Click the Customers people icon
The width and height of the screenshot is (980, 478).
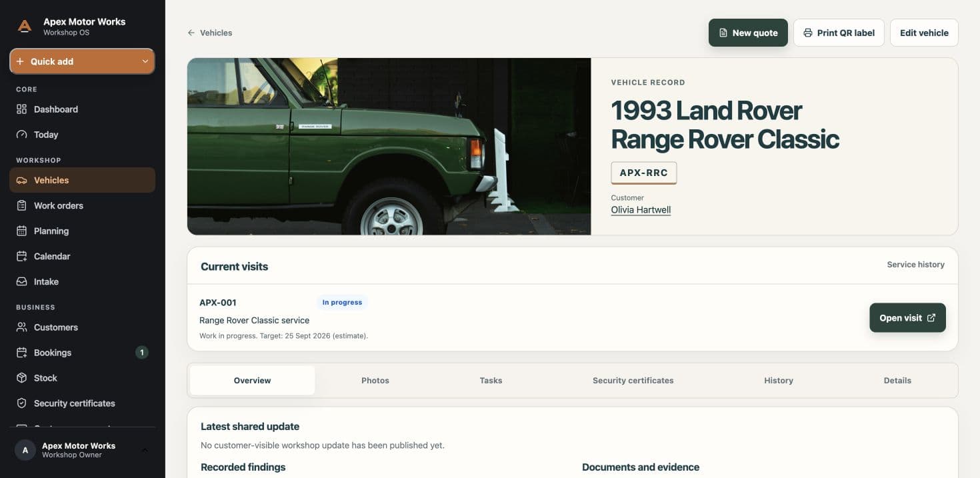tap(21, 327)
